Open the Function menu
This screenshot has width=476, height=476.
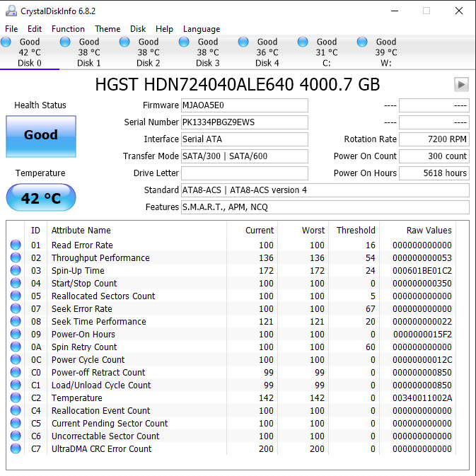click(68, 29)
